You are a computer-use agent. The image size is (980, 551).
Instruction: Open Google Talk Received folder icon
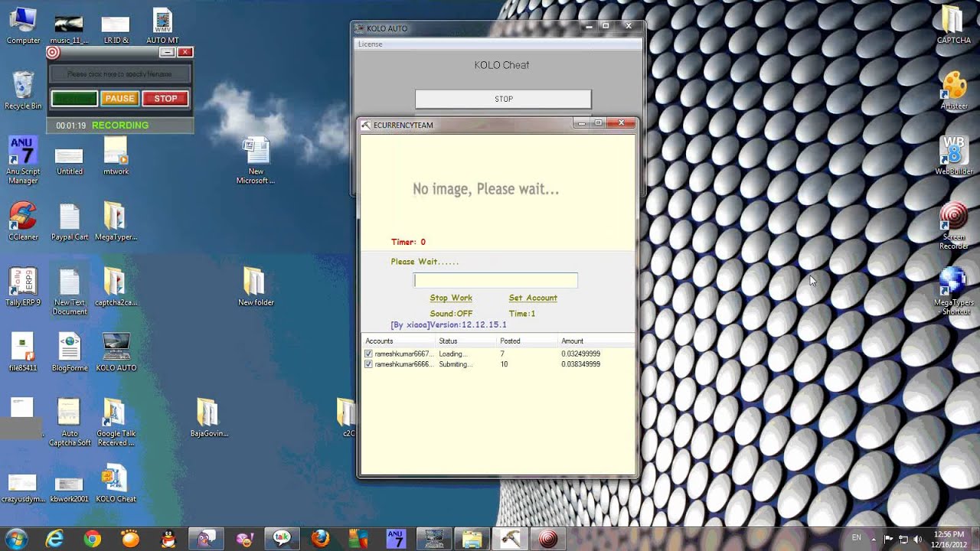click(116, 422)
